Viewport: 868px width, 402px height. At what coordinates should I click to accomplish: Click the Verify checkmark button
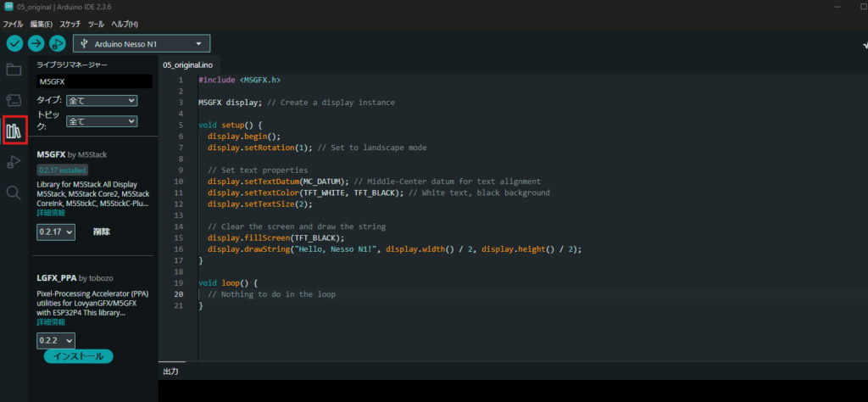click(x=14, y=43)
